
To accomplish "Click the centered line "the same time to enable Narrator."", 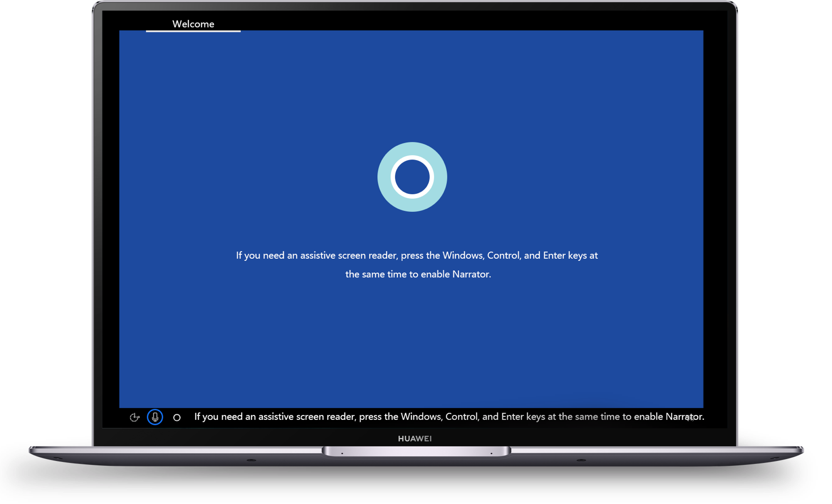I will pyautogui.click(x=418, y=275).
